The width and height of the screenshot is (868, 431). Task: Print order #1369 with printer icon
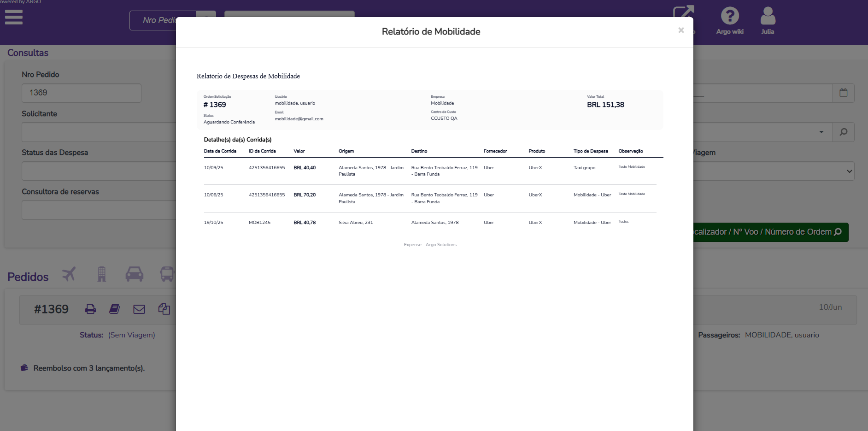(90, 309)
